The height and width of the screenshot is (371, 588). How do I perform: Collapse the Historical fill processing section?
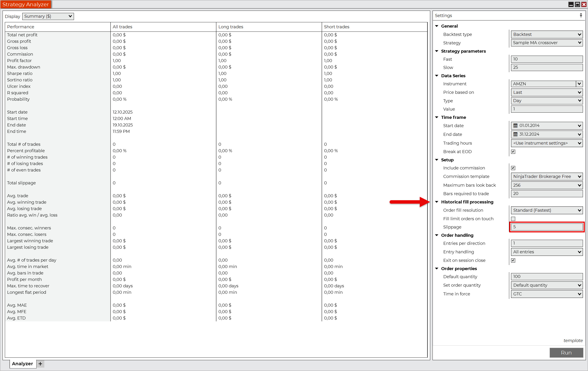click(x=437, y=202)
